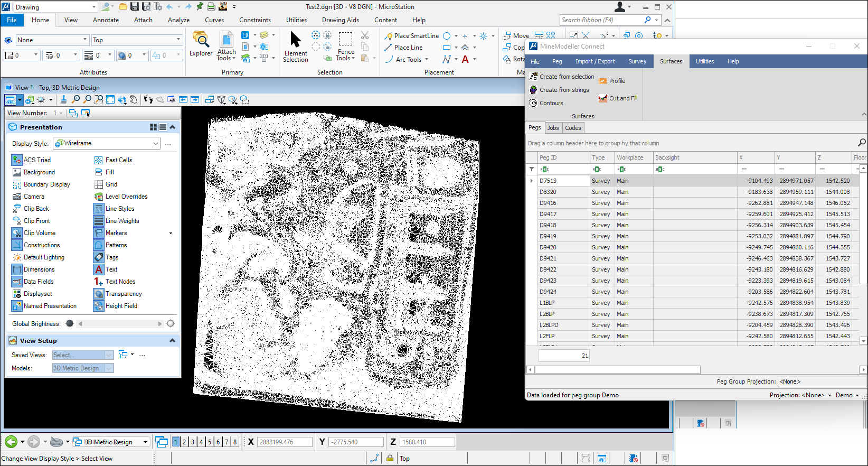Open the Survey menu in MineModeller

637,61
